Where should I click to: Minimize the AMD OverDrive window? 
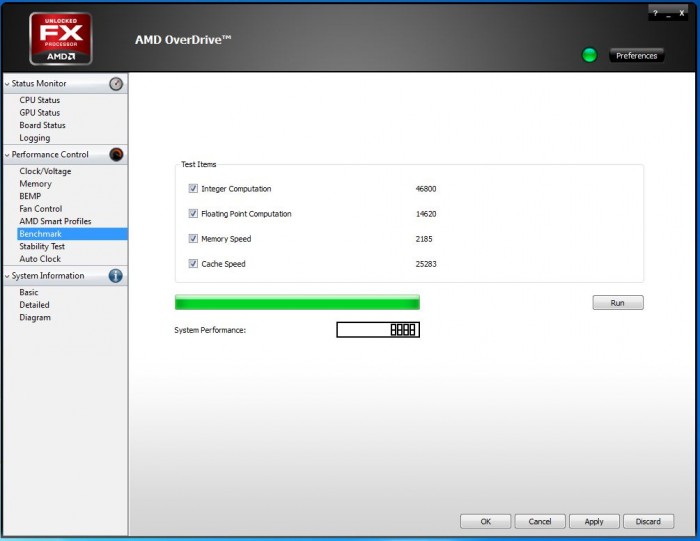point(668,14)
